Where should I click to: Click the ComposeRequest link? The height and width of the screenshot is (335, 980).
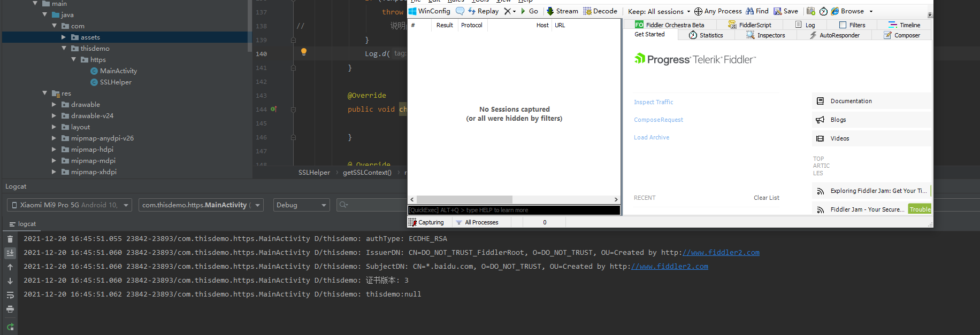pos(659,120)
